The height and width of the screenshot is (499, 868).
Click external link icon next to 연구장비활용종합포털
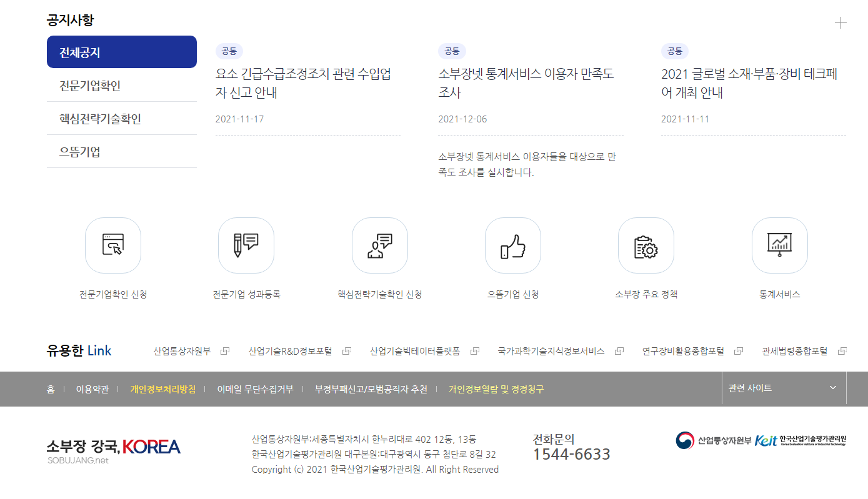tap(739, 351)
